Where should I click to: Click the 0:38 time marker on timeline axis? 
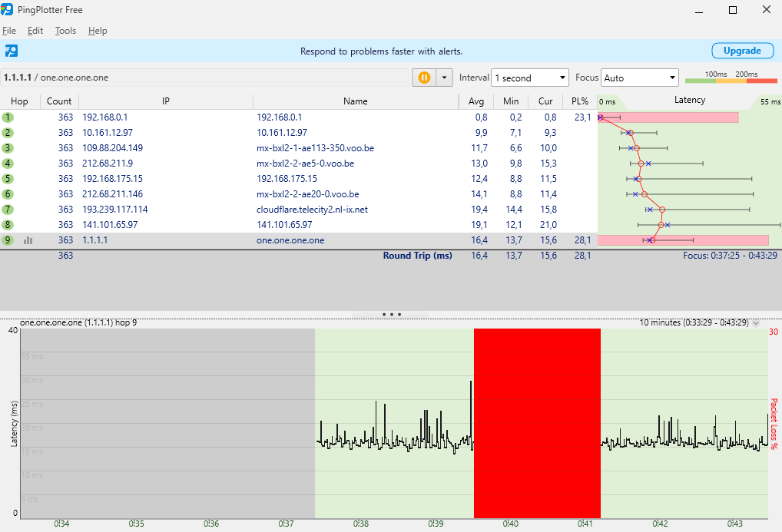360,524
